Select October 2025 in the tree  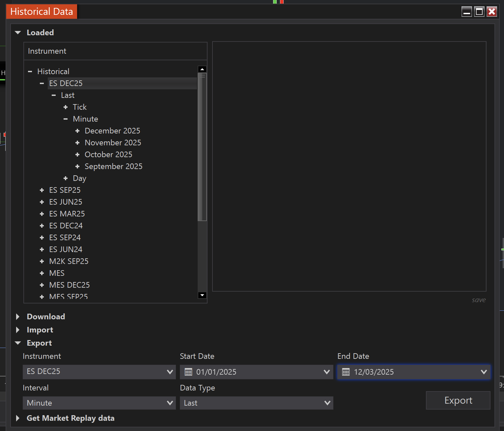pos(108,155)
